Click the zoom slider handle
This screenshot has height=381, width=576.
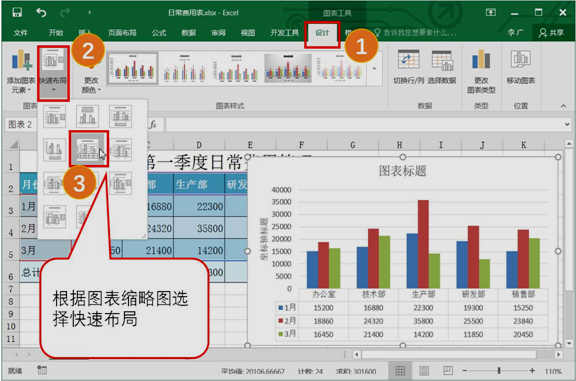click(x=499, y=371)
